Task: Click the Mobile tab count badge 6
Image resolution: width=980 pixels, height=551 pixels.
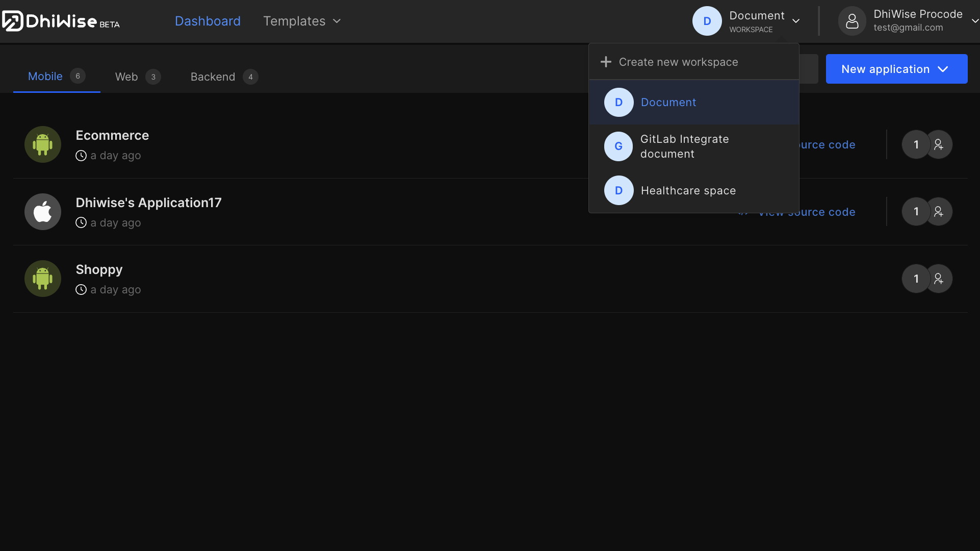Action: point(78,76)
